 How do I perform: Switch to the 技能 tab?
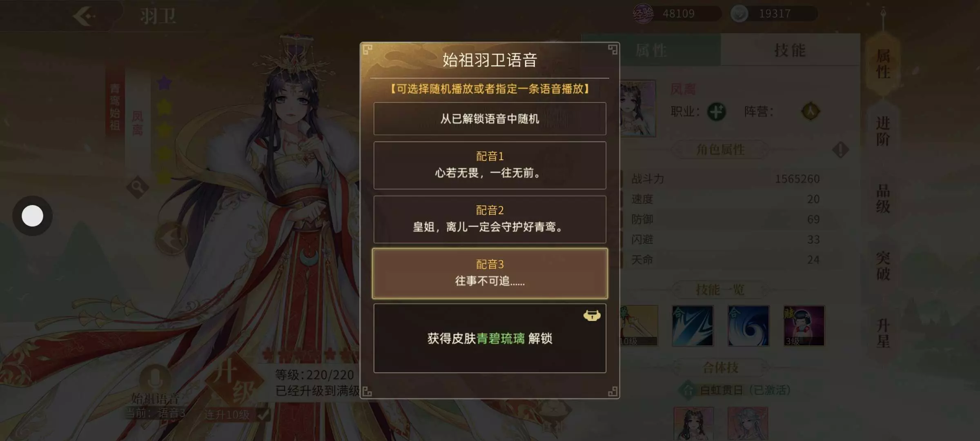coord(790,50)
